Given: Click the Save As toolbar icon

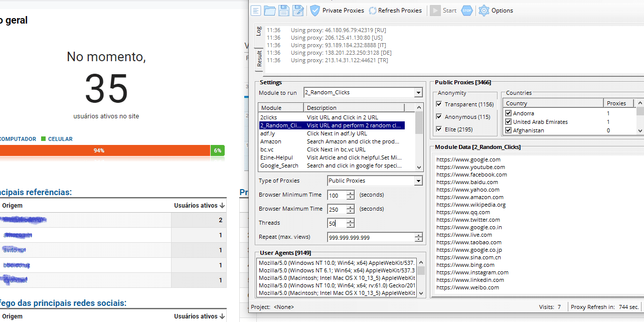Looking at the screenshot, I should tap(297, 10).
